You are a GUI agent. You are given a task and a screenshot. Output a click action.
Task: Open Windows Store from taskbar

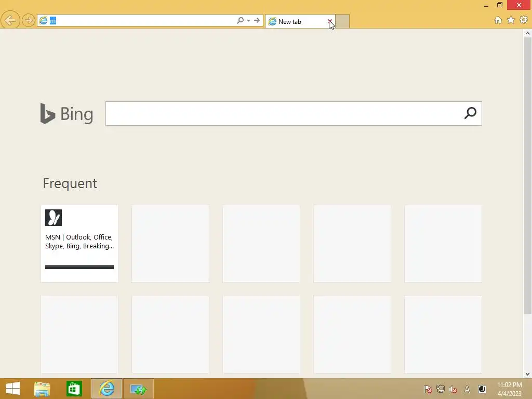(x=74, y=389)
